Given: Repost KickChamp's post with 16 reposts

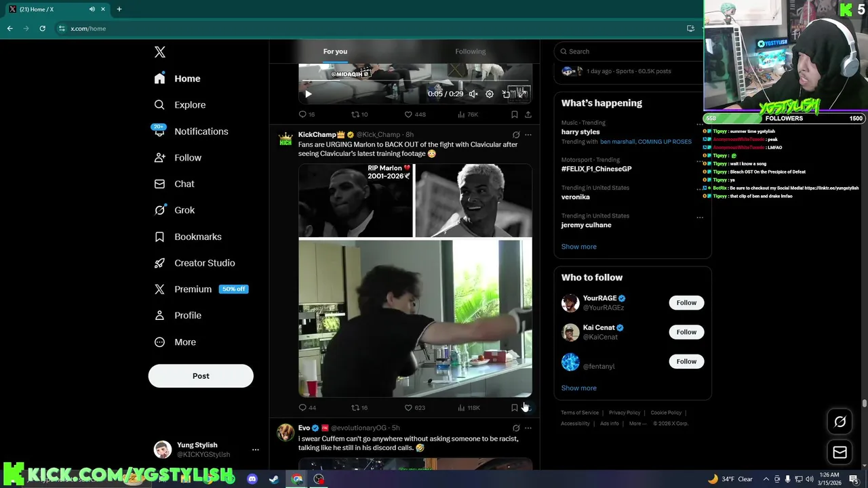Looking at the screenshot, I should tap(359, 408).
